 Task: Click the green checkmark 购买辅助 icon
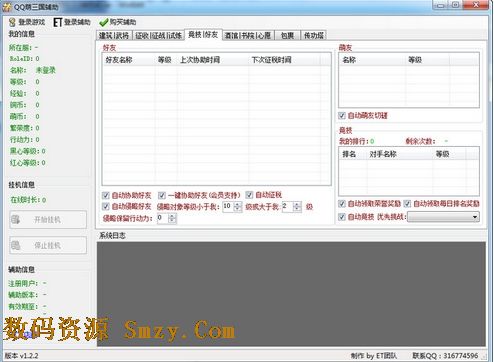pyautogui.click(x=103, y=22)
